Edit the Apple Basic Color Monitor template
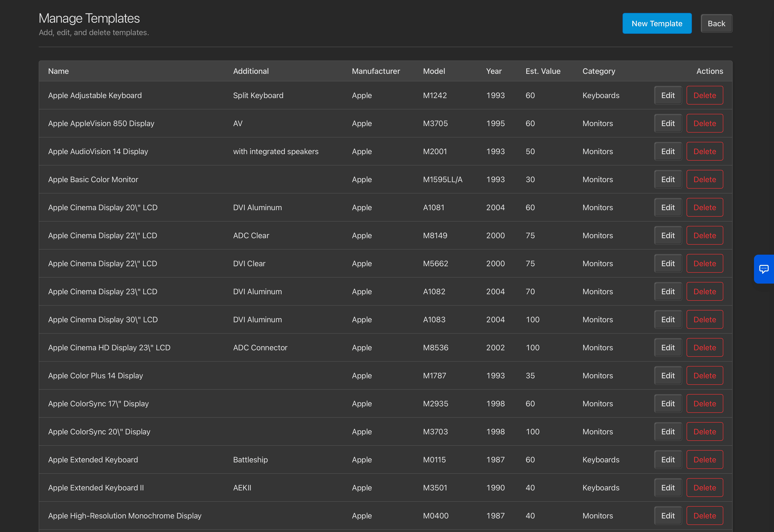The height and width of the screenshot is (532, 774). coord(668,179)
